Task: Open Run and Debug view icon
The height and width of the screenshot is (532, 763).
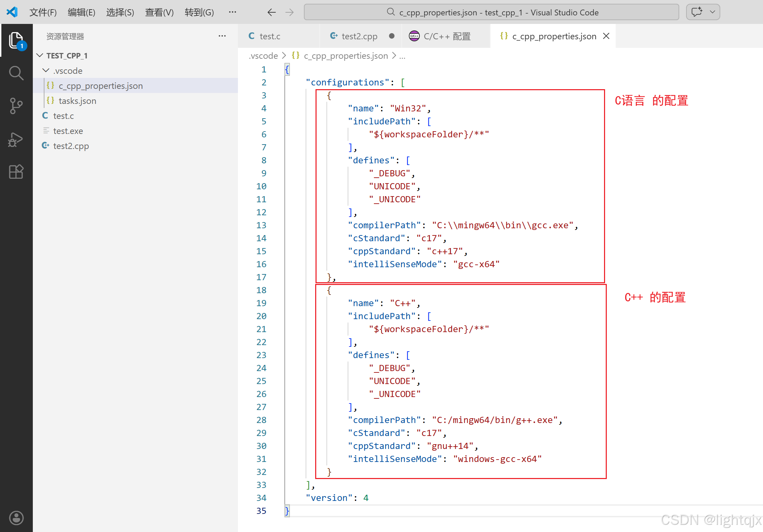Action: point(16,139)
